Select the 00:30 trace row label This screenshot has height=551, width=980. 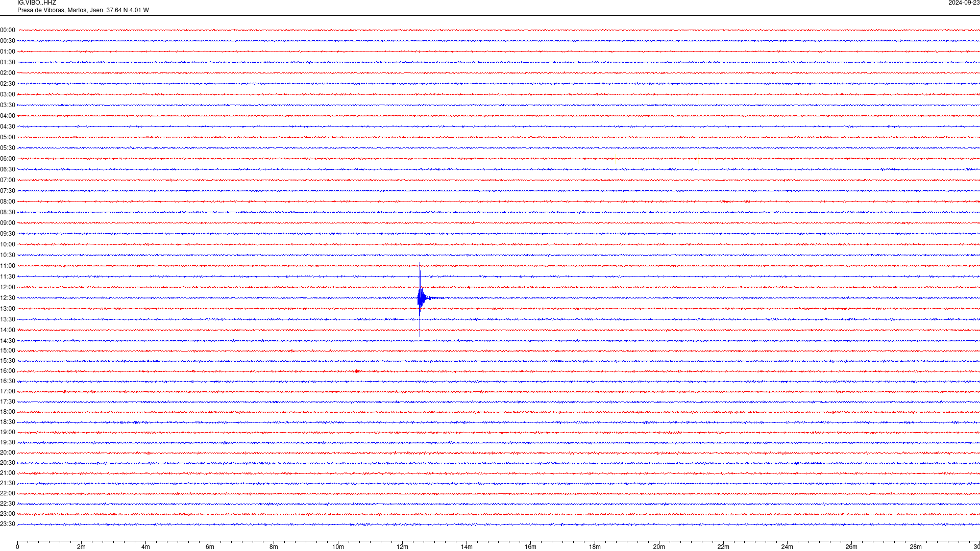(x=8, y=41)
